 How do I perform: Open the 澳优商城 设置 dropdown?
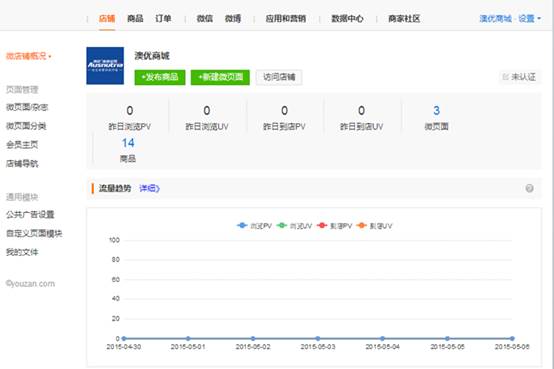[510, 18]
